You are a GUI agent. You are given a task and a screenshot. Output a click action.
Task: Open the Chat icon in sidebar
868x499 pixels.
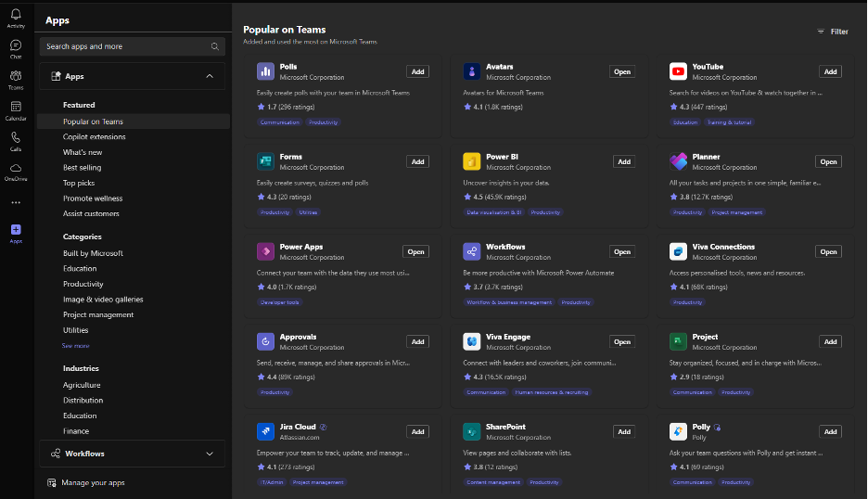pos(16,45)
